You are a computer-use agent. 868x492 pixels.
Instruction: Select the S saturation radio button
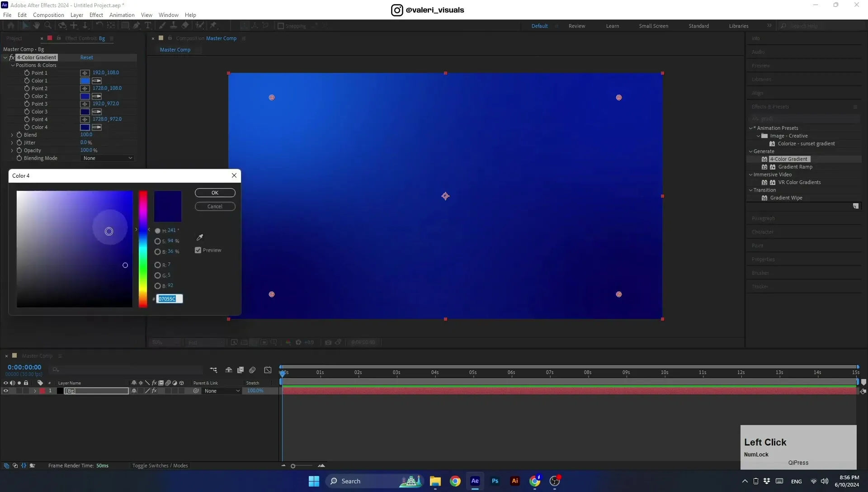pos(157,241)
